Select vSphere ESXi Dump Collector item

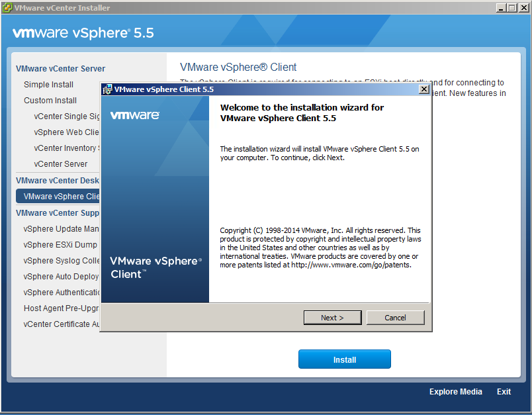tap(61, 245)
